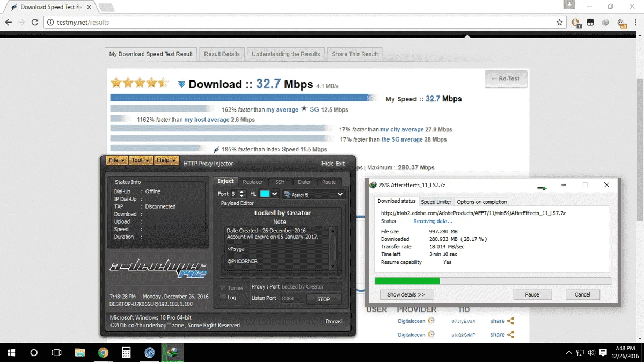Open the Windows Start menu

(10, 353)
